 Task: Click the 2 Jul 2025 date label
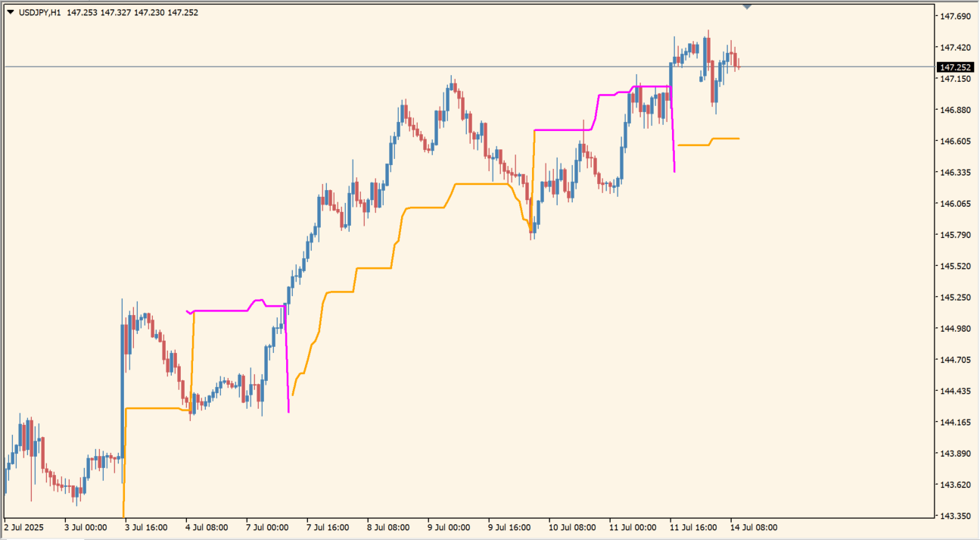pos(25,527)
